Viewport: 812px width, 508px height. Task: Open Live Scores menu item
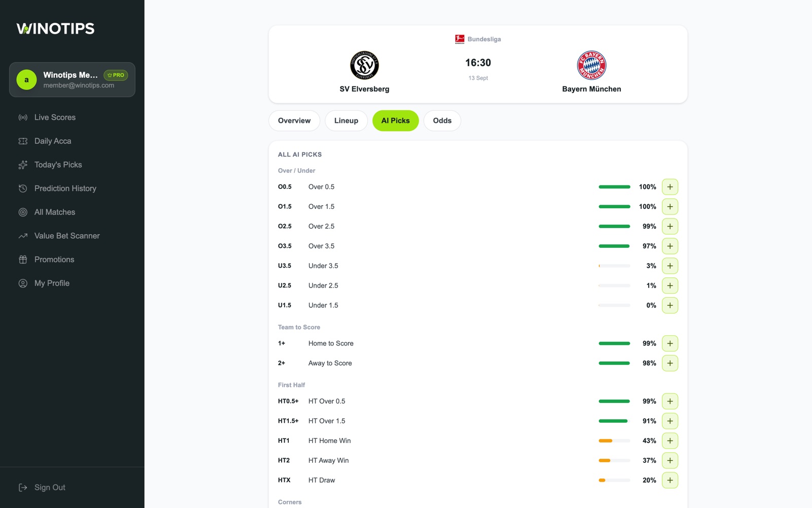[72, 117]
